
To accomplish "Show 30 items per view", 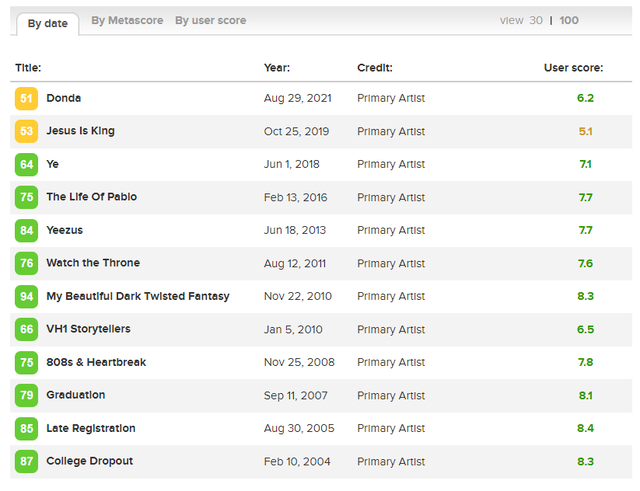I will pos(536,20).
